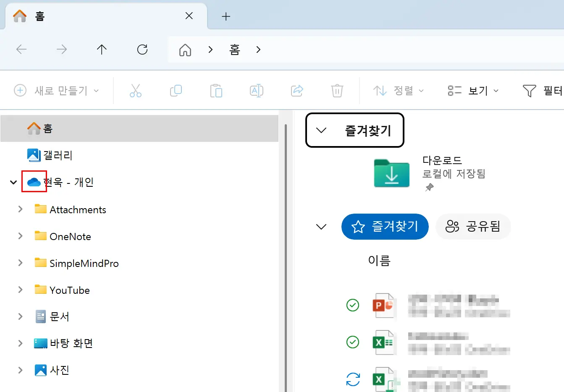Viewport: 564px width, 392px height.
Task: Click synced checkmark beside Excel file
Action: [x=353, y=342]
